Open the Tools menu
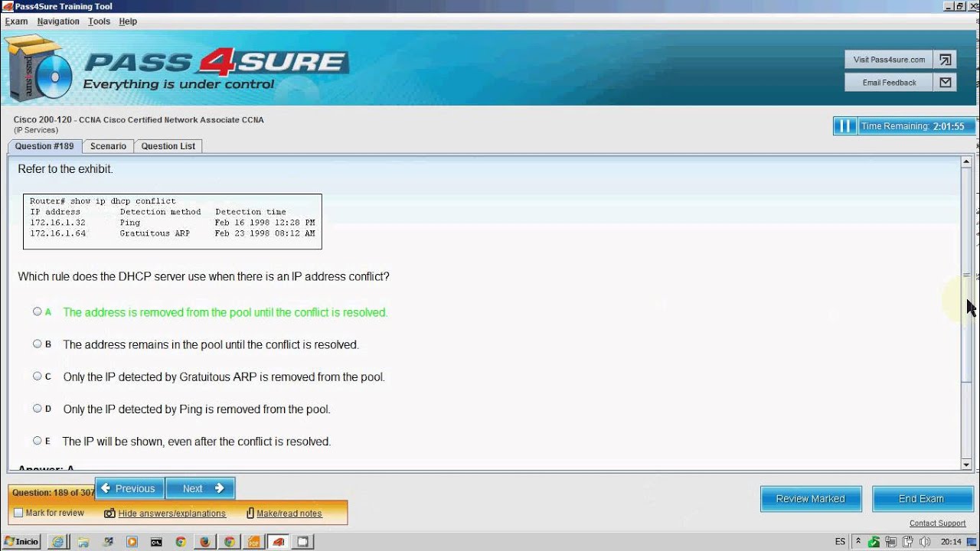This screenshot has width=980, height=551. click(99, 21)
